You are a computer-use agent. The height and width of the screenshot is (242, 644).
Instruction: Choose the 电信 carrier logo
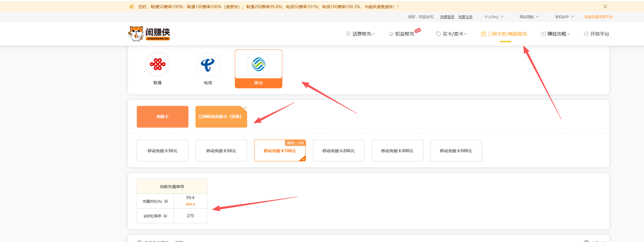(208, 64)
